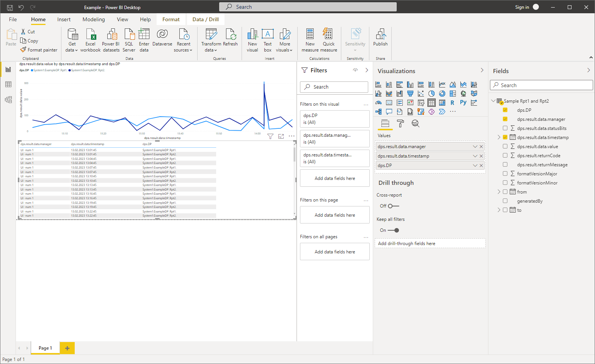Pick the Slicer visual
Screen dimensions: 595x364
(421, 103)
